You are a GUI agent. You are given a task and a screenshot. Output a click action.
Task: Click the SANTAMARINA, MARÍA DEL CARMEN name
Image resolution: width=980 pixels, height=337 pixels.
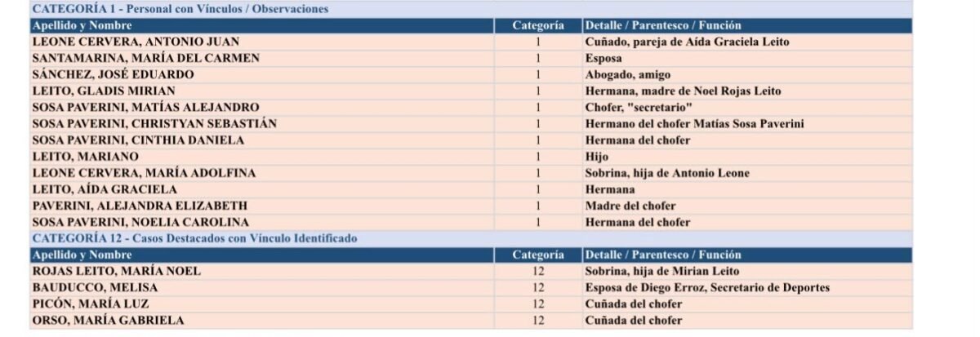pos(146,59)
